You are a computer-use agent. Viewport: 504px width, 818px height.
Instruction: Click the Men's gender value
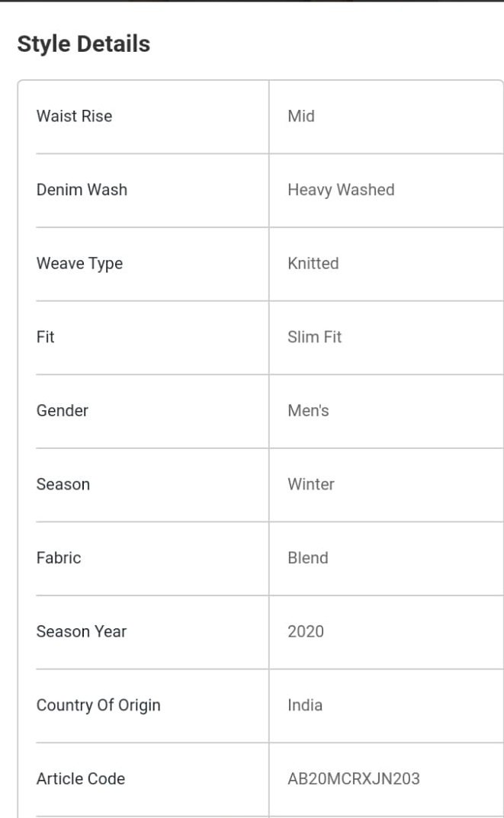(x=308, y=411)
